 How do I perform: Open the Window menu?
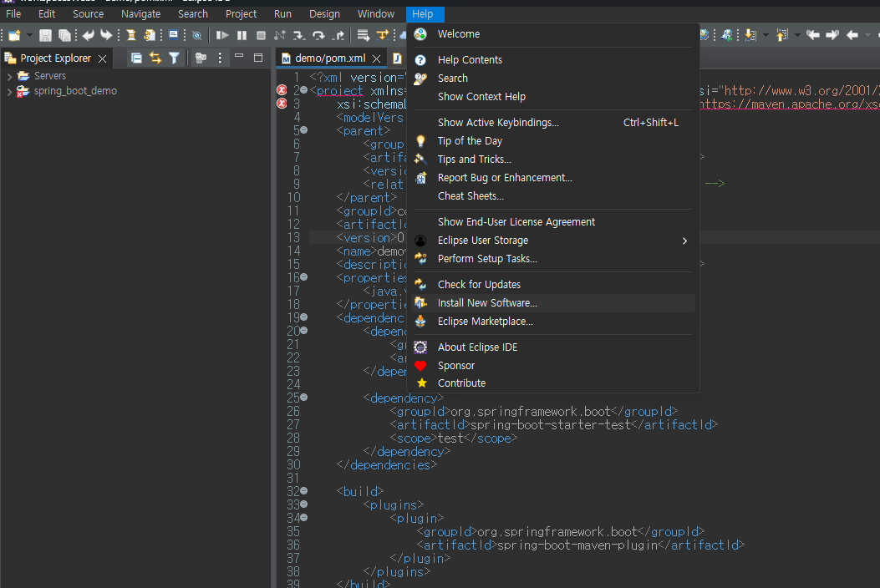[376, 14]
